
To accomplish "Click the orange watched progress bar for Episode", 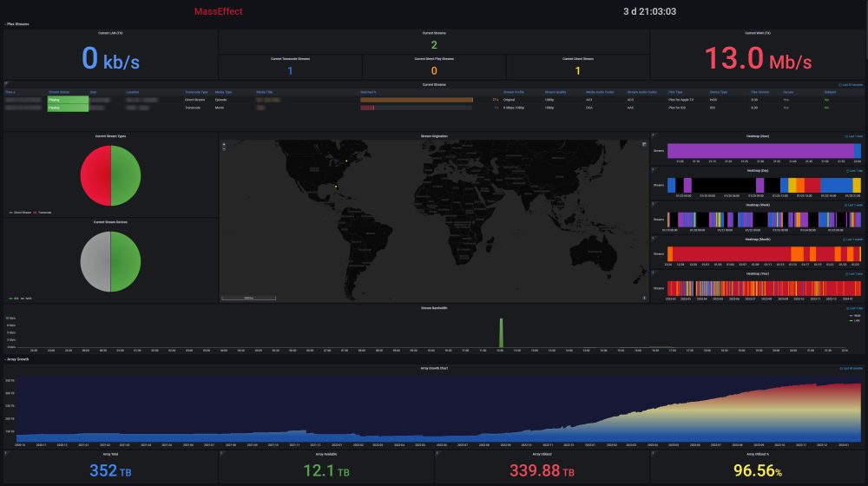I will 417,100.
